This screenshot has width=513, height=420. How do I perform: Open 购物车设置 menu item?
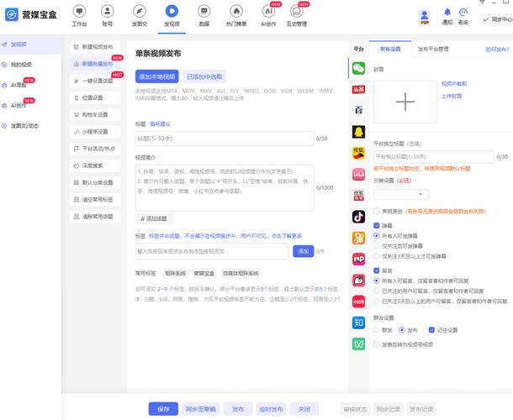(95, 115)
